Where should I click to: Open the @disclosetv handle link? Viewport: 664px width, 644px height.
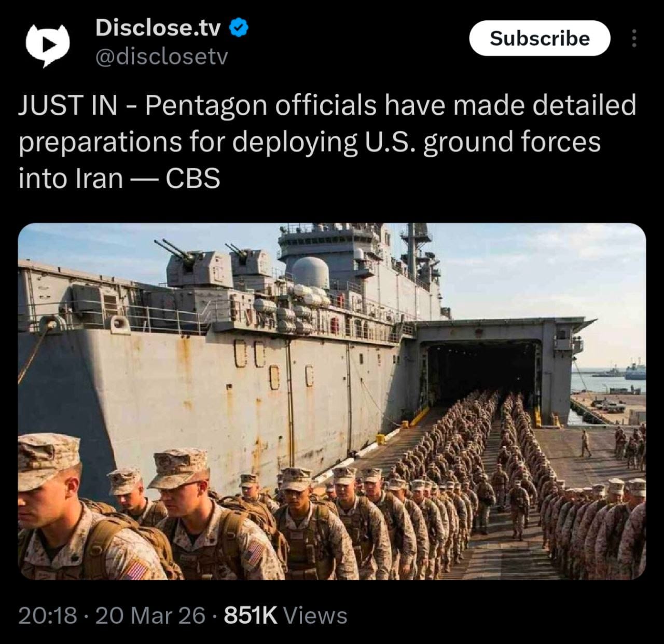(x=161, y=57)
